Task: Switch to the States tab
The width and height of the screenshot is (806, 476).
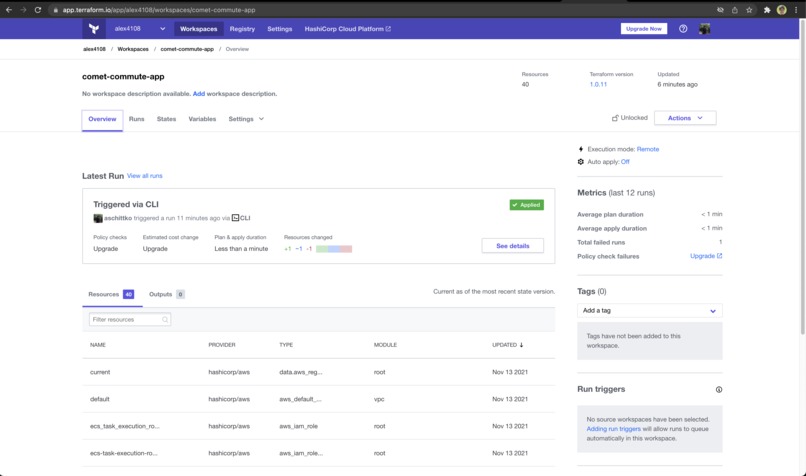Action: [166, 119]
